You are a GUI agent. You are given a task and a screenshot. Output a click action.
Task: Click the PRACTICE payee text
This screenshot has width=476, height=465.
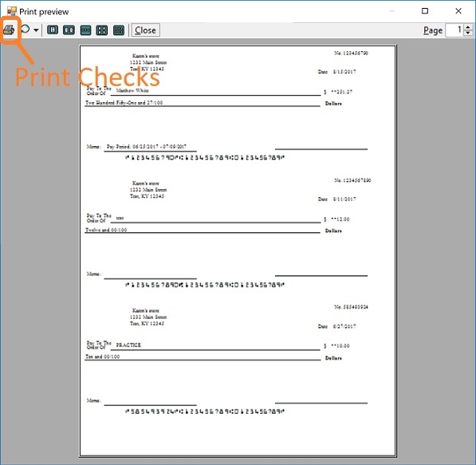pyautogui.click(x=128, y=345)
